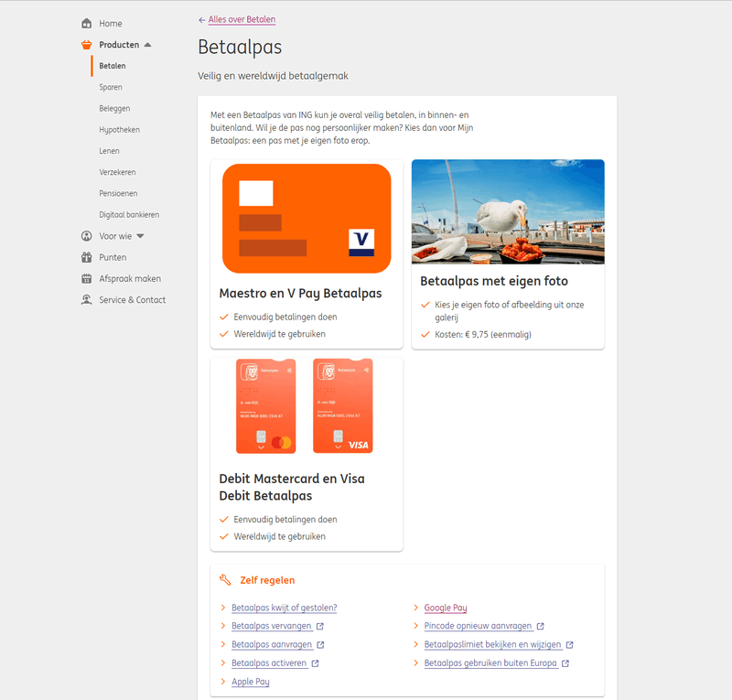Open Betaalpas met eigen foto heading

494,281
